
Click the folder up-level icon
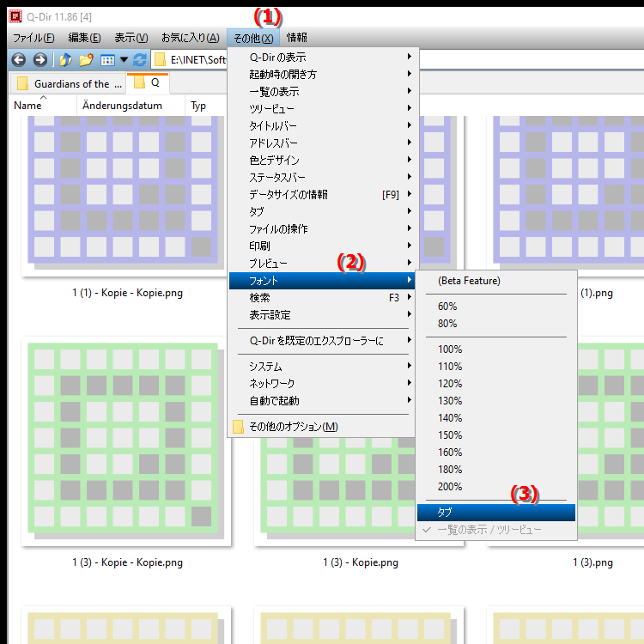coord(66,60)
